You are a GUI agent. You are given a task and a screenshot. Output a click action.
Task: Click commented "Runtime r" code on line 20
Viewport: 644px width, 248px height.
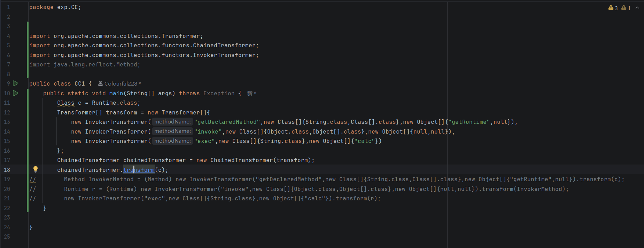[x=80, y=189]
